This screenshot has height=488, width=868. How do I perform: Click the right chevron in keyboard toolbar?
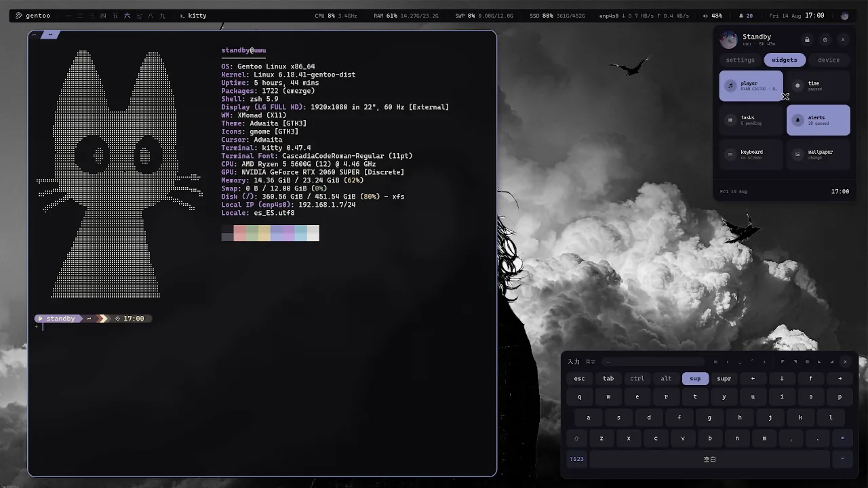764,362
